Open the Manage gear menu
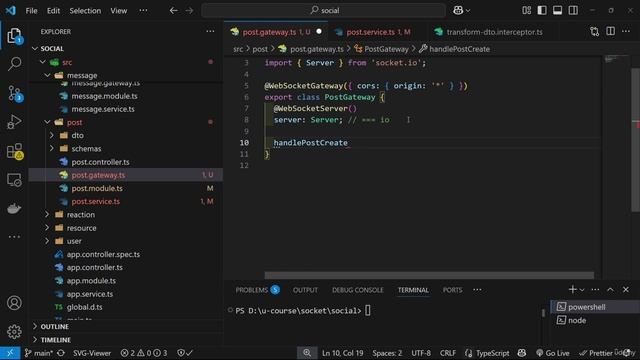The height and width of the screenshot is (360, 640). coord(14,331)
